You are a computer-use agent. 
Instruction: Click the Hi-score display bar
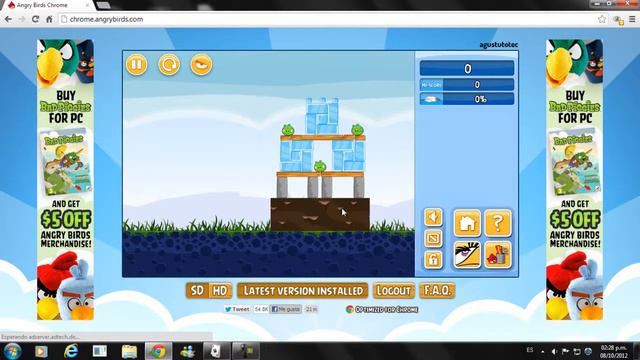[x=467, y=84]
